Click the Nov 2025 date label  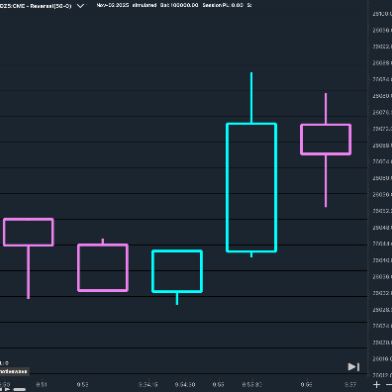[x=113, y=5]
